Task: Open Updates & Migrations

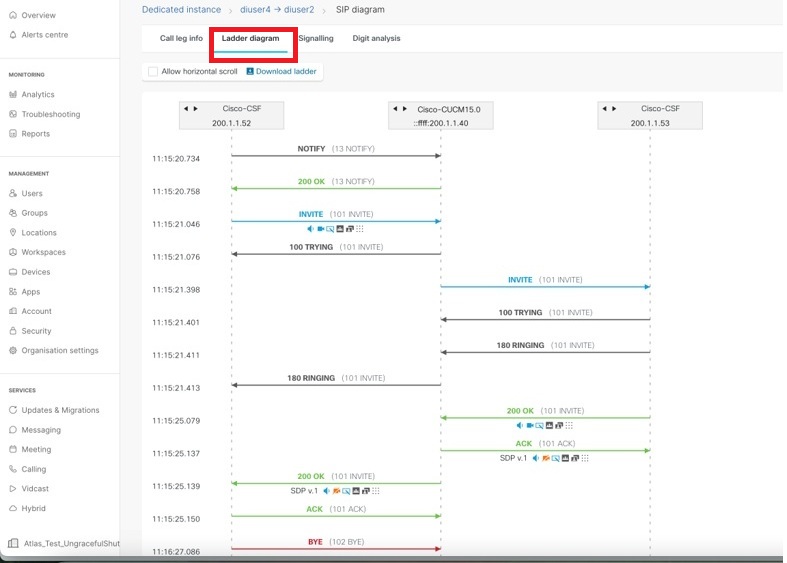Action: tap(60, 410)
